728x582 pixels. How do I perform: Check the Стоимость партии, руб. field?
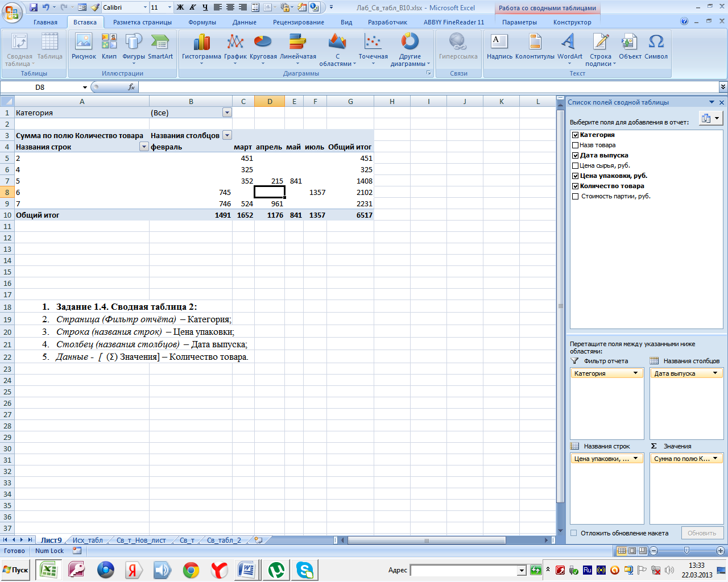point(575,196)
